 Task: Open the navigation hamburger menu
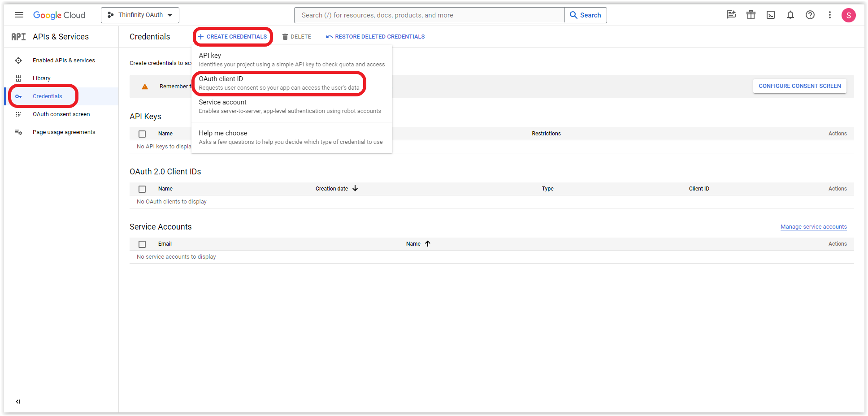(19, 15)
